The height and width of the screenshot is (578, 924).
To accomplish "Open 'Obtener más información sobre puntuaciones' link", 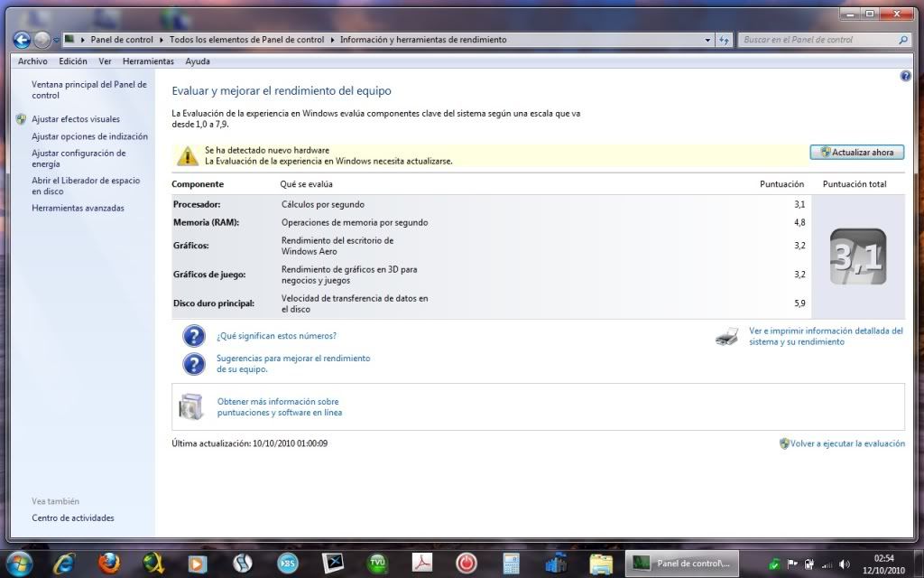I will click(x=280, y=407).
